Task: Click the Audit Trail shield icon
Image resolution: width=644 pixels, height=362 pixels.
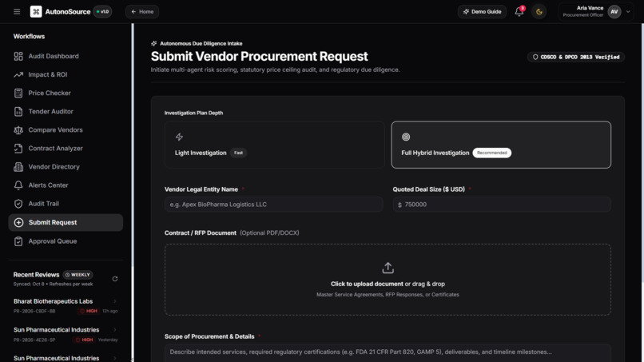Action: click(x=18, y=204)
